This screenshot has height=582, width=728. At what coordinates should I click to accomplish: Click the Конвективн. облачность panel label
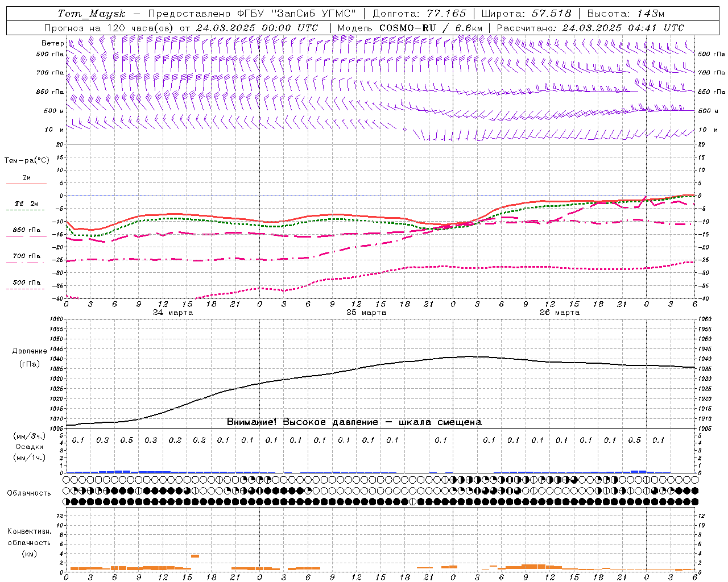[29, 537]
